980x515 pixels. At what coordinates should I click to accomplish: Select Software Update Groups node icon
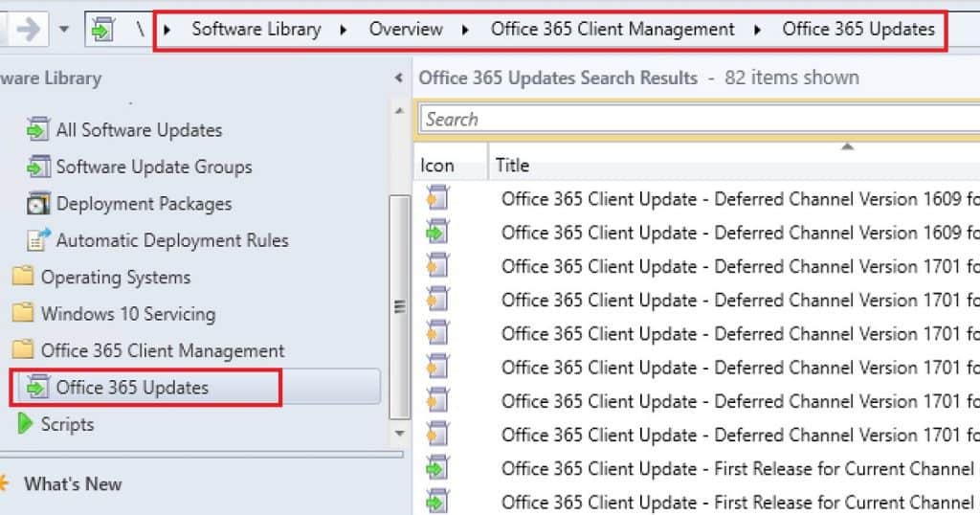pos(38,167)
